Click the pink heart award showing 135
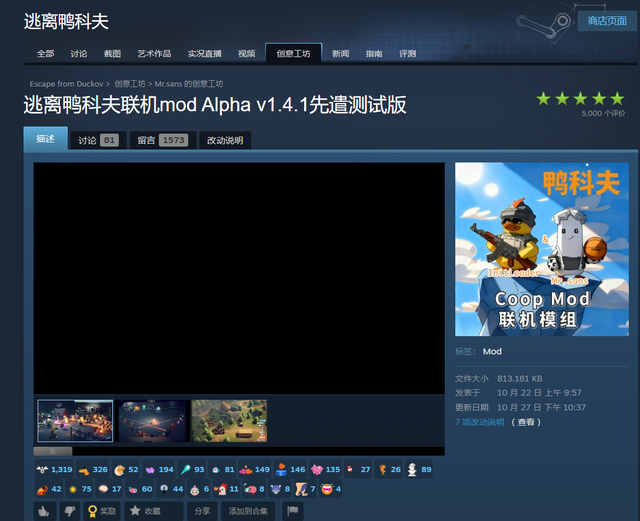This screenshot has height=521, width=640. click(x=325, y=470)
